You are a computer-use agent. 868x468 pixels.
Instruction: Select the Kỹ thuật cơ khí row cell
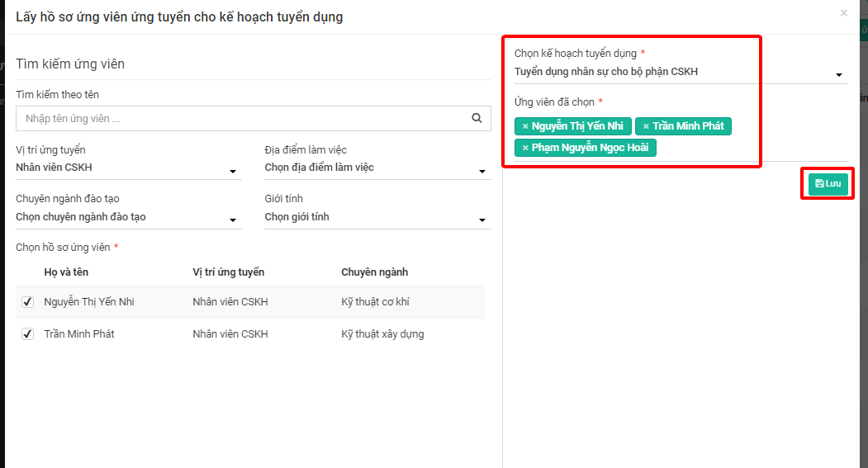(376, 302)
